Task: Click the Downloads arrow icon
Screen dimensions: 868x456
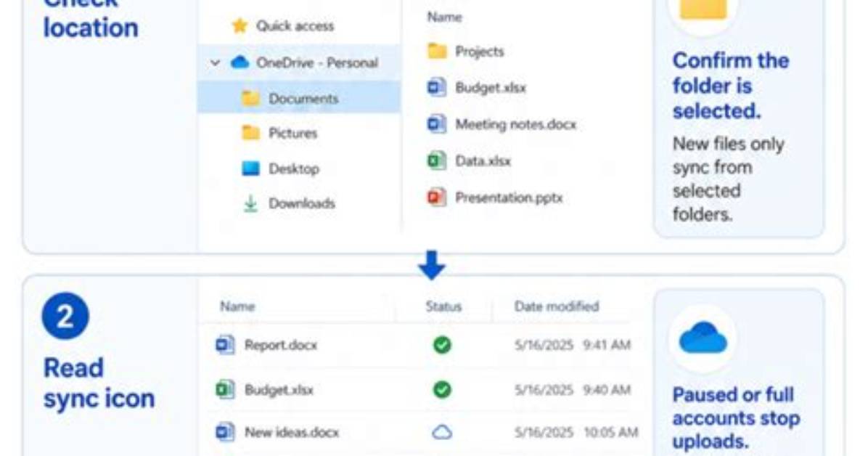Action: [251, 203]
